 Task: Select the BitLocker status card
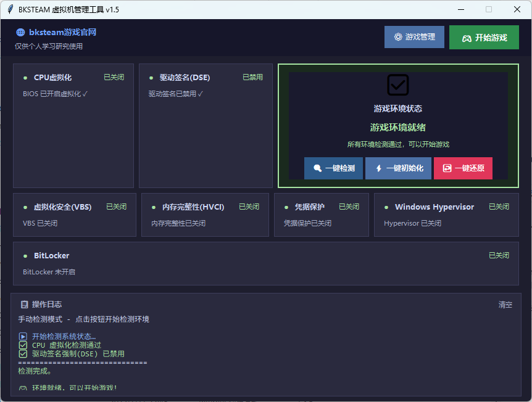265,264
